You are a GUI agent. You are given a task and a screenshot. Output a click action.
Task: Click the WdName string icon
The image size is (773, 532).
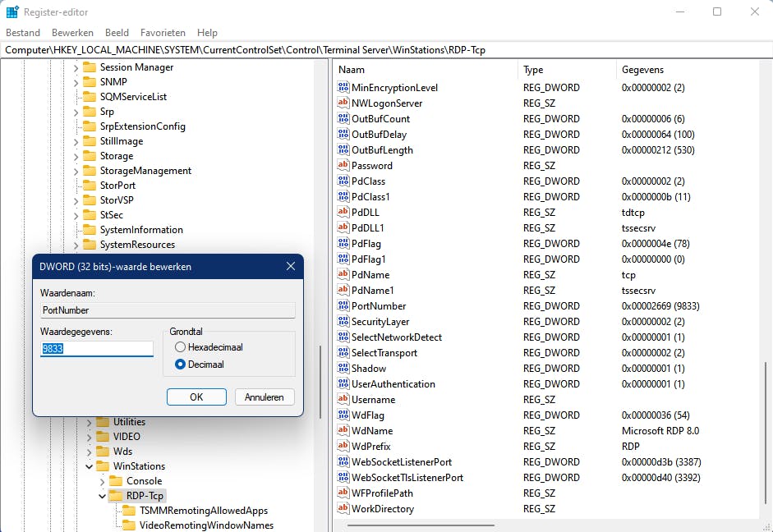click(x=343, y=430)
